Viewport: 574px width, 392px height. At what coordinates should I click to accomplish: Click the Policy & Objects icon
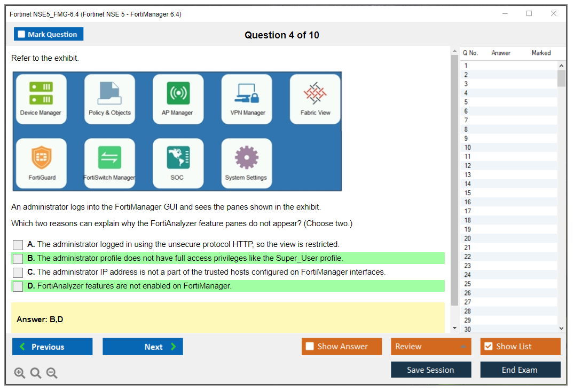coord(109,93)
